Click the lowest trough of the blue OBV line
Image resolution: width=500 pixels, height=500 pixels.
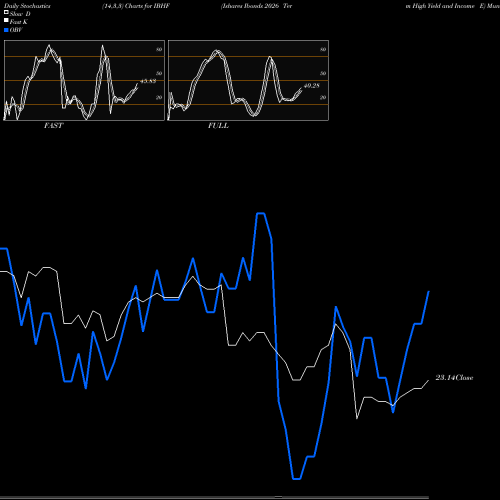coord(297,479)
